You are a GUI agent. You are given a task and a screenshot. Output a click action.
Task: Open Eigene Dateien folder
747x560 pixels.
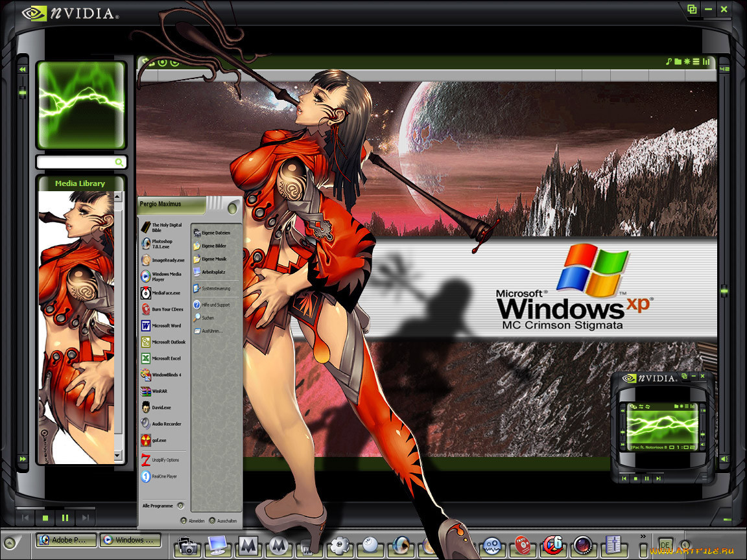[x=212, y=233]
